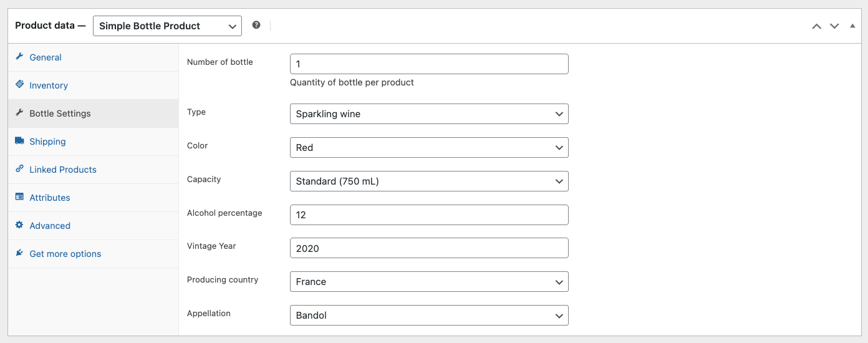Expand the Color dropdown set to Red
Viewport: 868px width, 343px height.
coord(429,148)
